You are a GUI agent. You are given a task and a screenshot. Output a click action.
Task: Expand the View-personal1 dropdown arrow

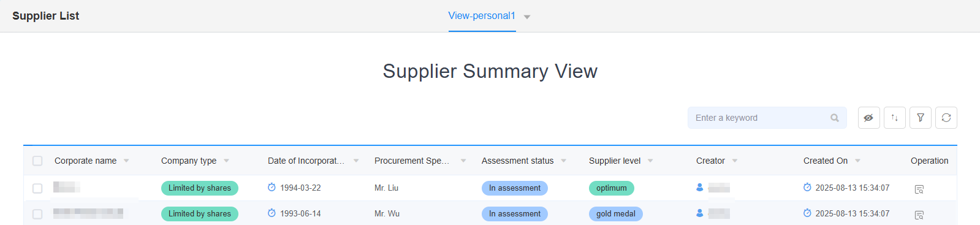[527, 17]
